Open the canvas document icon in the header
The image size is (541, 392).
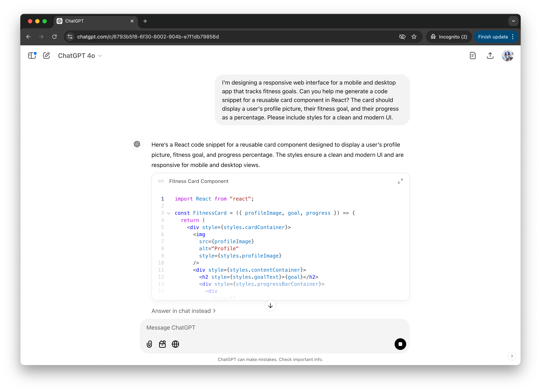473,56
